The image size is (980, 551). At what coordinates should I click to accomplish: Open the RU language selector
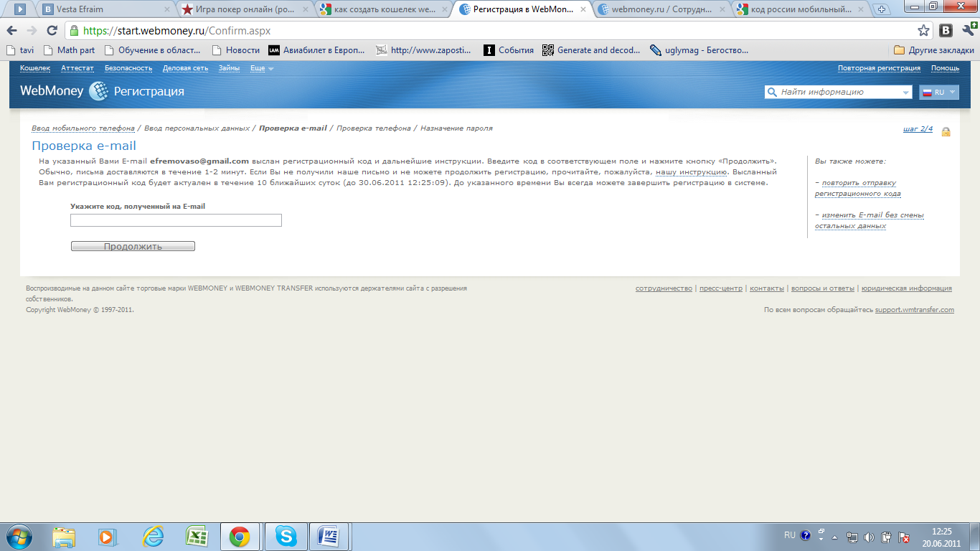pos(939,93)
